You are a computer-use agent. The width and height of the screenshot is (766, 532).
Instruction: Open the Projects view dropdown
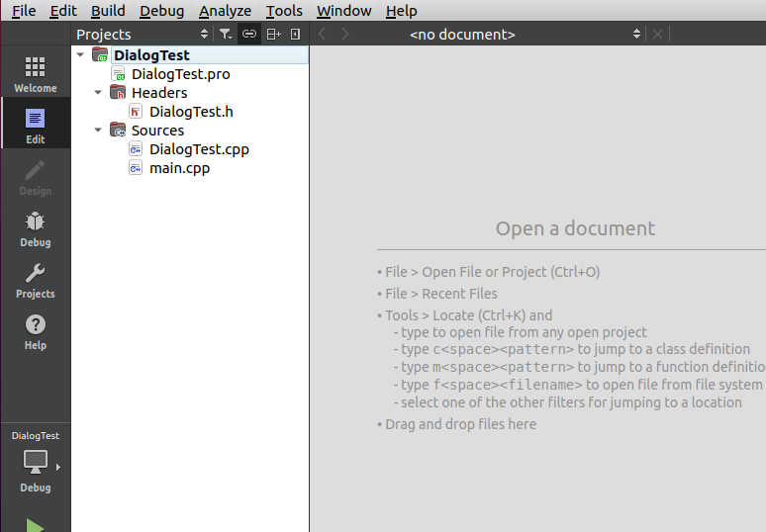[x=143, y=35]
